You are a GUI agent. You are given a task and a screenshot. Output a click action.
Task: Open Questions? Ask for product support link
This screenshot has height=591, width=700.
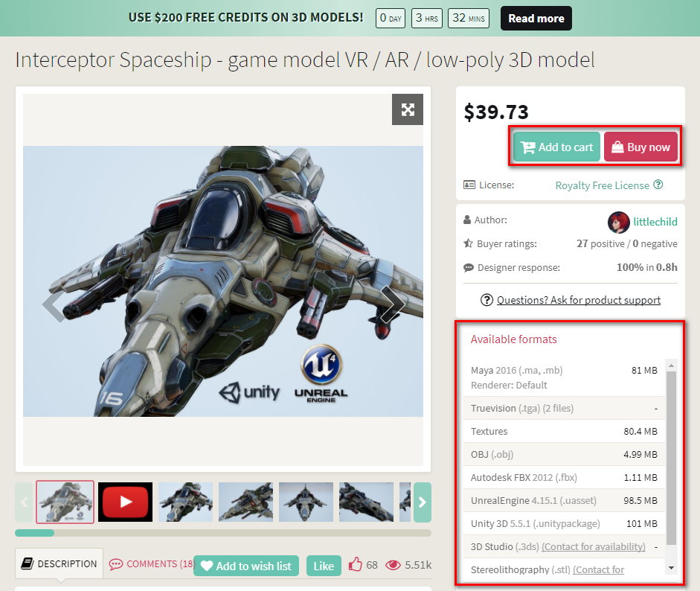[579, 300]
